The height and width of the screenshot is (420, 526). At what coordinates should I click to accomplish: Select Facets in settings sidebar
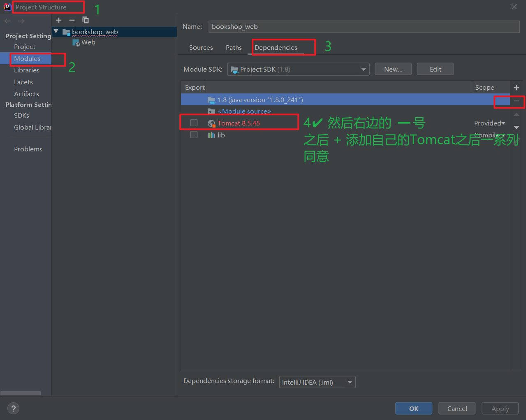point(23,82)
